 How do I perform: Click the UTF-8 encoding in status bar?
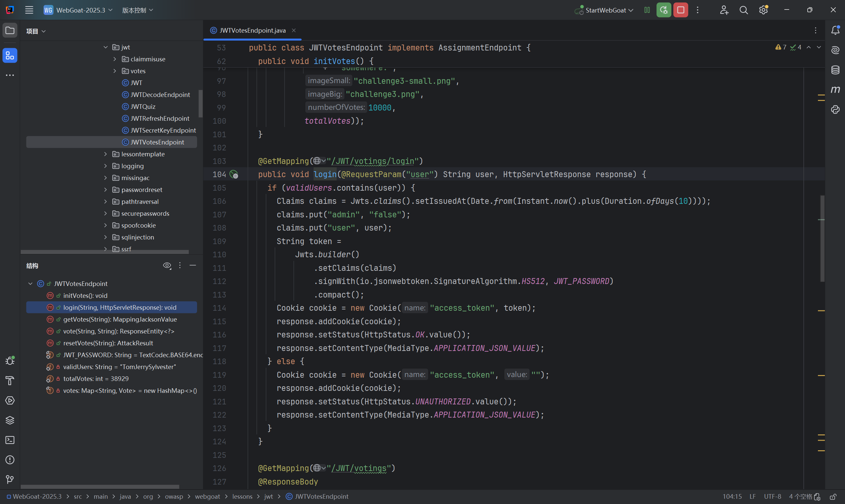(x=772, y=496)
